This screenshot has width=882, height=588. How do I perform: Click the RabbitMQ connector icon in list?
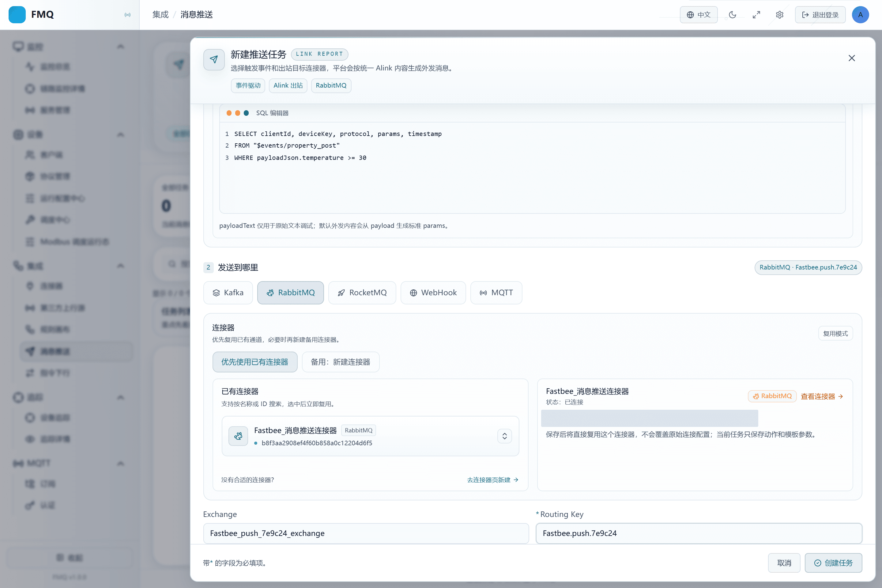pos(238,436)
